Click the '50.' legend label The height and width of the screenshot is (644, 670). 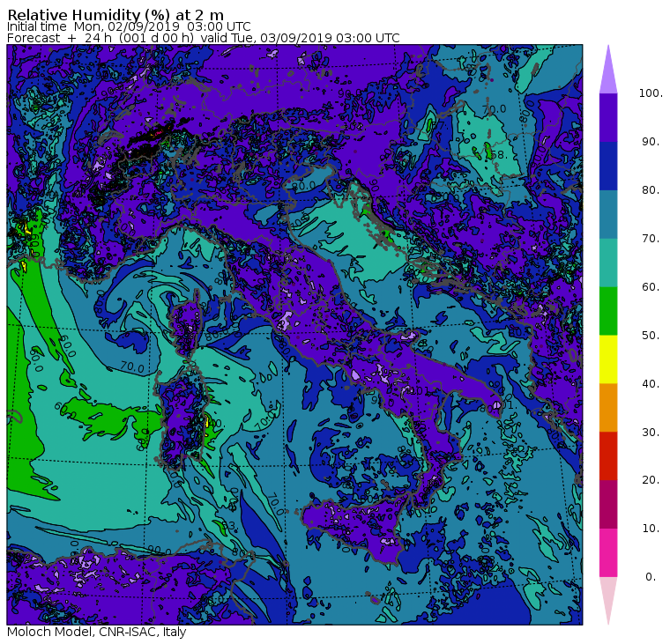coord(651,336)
